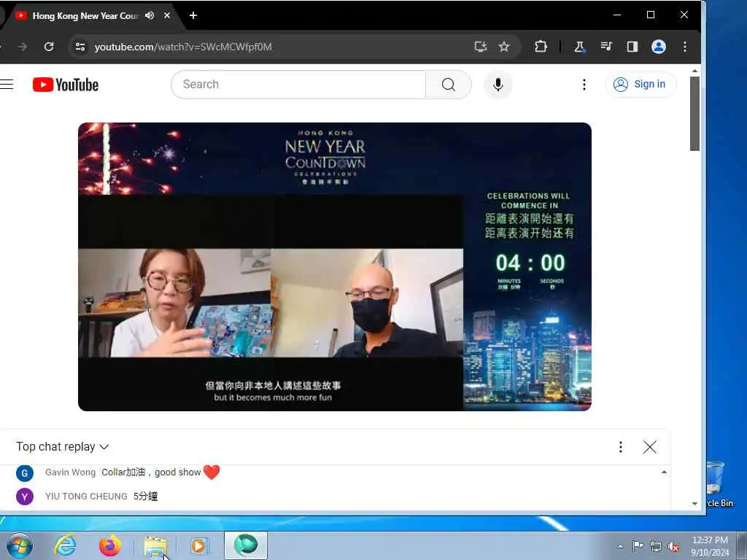Viewport: 747px width, 560px height.
Task: Open the taskbar clock and date
Action: point(710,546)
